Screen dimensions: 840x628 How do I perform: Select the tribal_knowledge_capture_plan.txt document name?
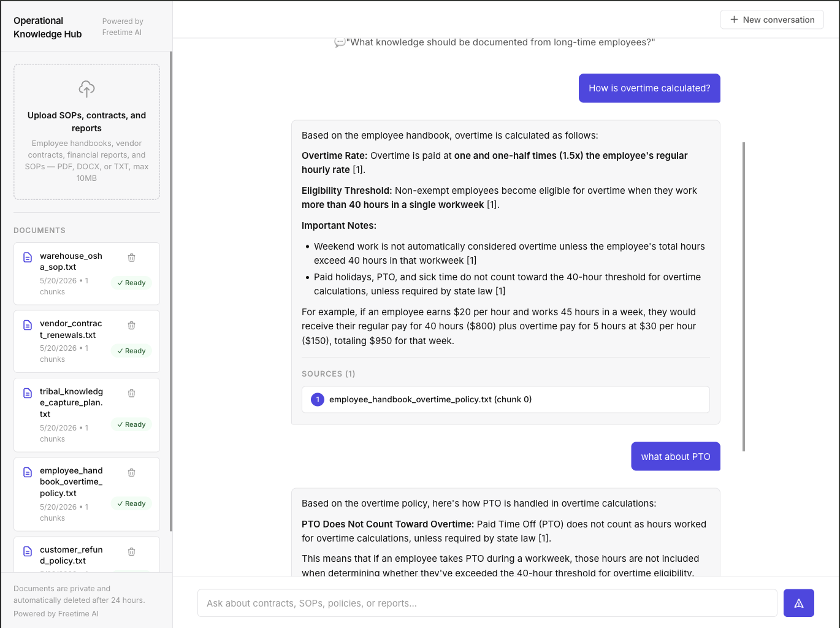pyautogui.click(x=71, y=403)
